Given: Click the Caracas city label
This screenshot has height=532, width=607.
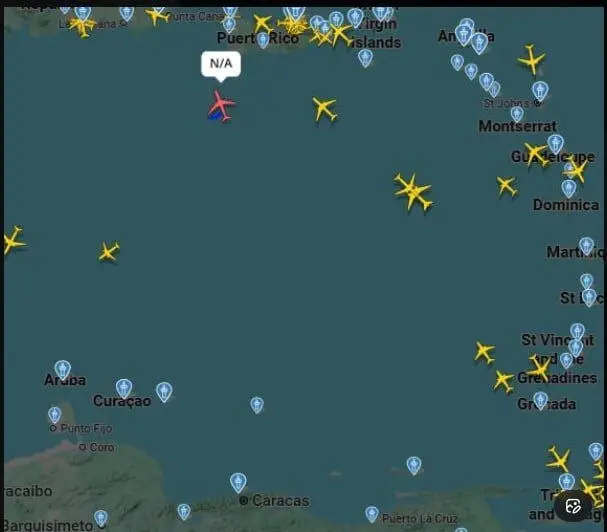Looking at the screenshot, I should pos(281,501).
